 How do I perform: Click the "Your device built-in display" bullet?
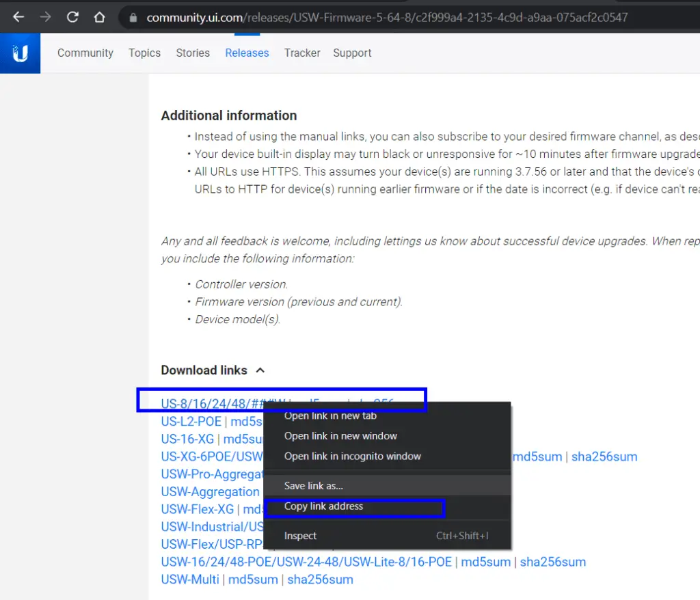click(447, 154)
